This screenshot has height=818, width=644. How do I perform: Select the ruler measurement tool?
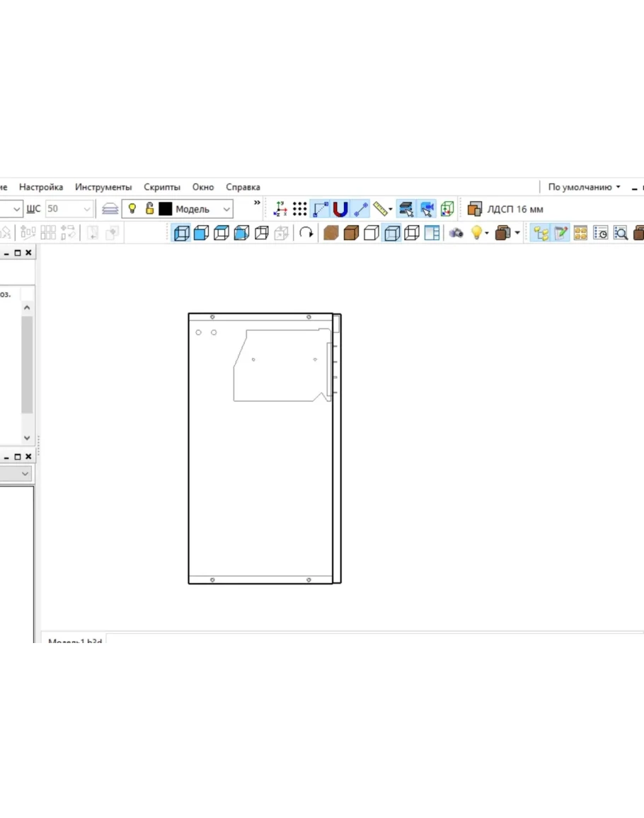[x=381, y=209]
